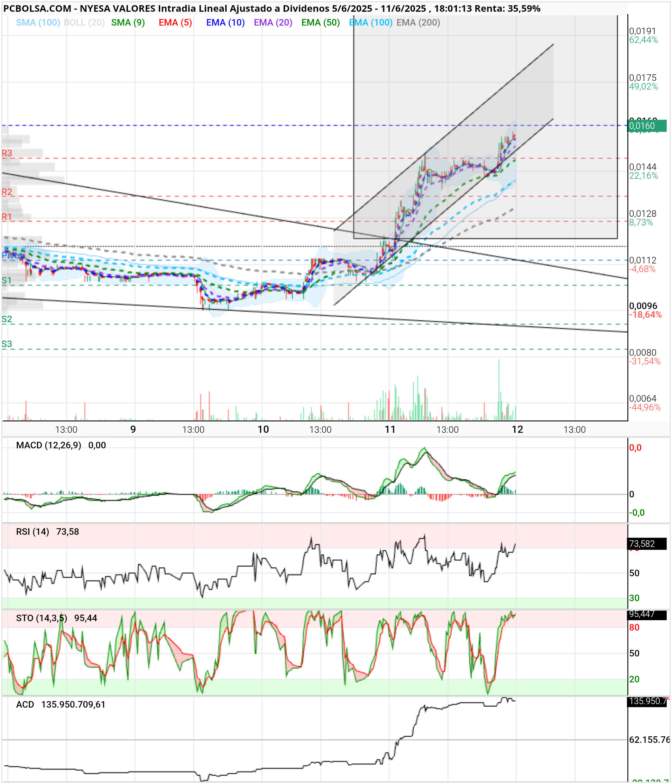Select day 10 on the time axis

tap(263, 429)
